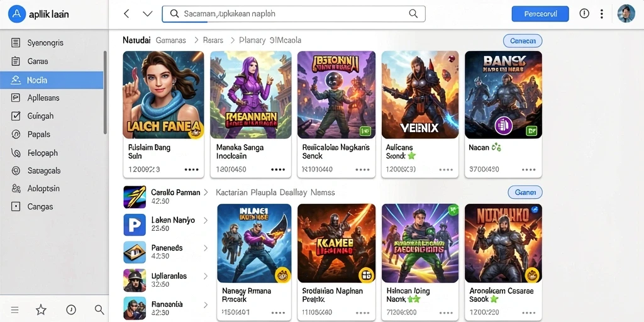Open more options on Aulicans card

point(446,169)
